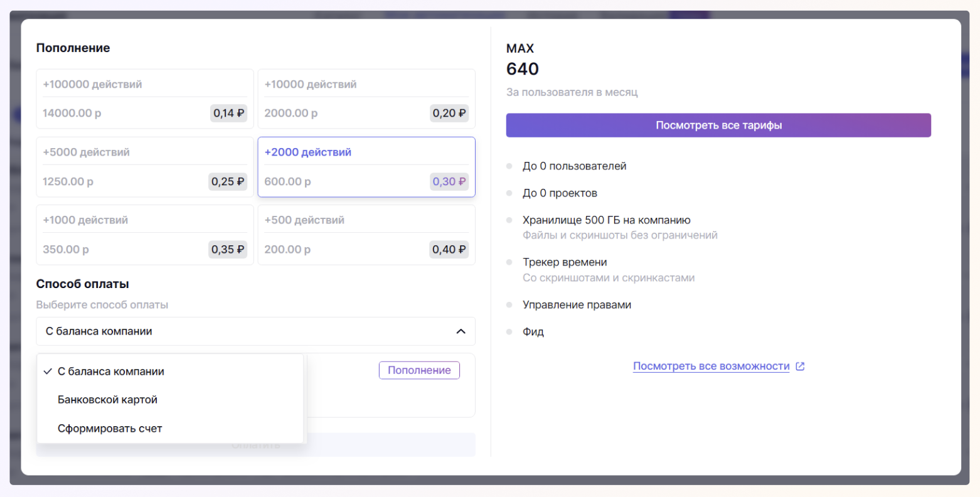Click the checkmark next to 'С баланса компании'
980x497 pixels.
pyautogui.click(x=47, y=371)
